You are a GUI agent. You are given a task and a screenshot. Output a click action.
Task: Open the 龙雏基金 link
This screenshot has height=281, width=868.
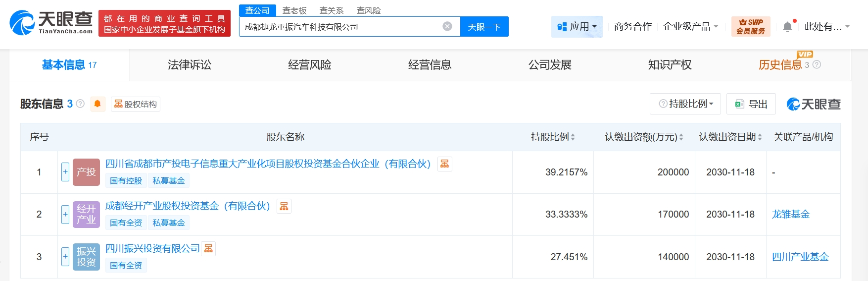790,214
